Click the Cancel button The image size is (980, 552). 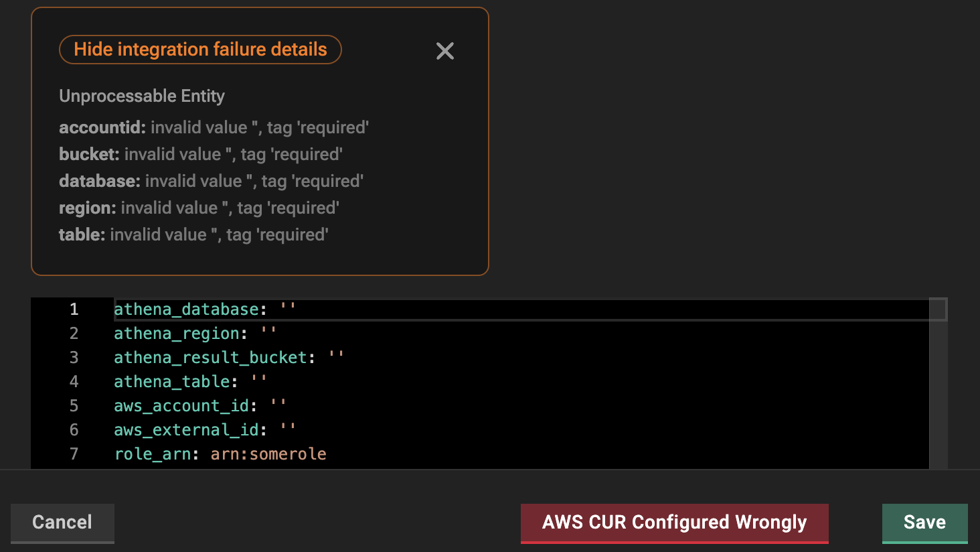click(62, 523)
